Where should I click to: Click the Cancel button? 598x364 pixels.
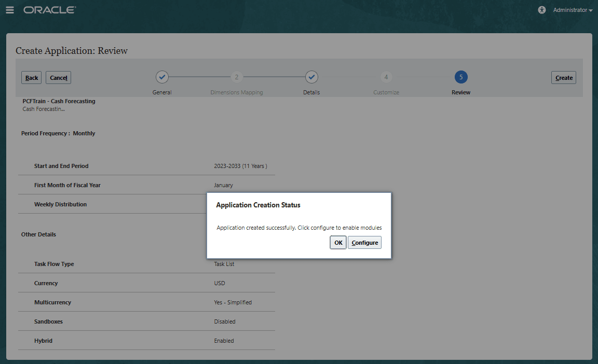pyautogui.click(x=58, y=78)
